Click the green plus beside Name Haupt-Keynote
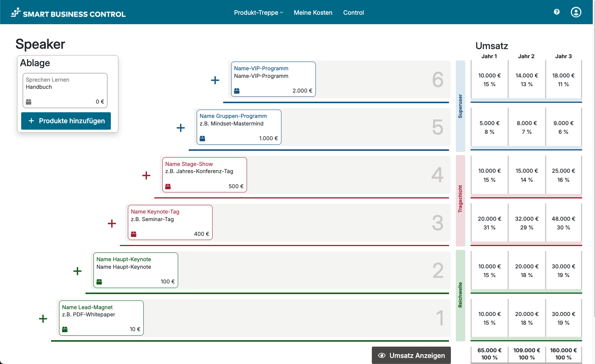Image resolution: width=595 pixels, height=364 pixels. pos(78,271)
